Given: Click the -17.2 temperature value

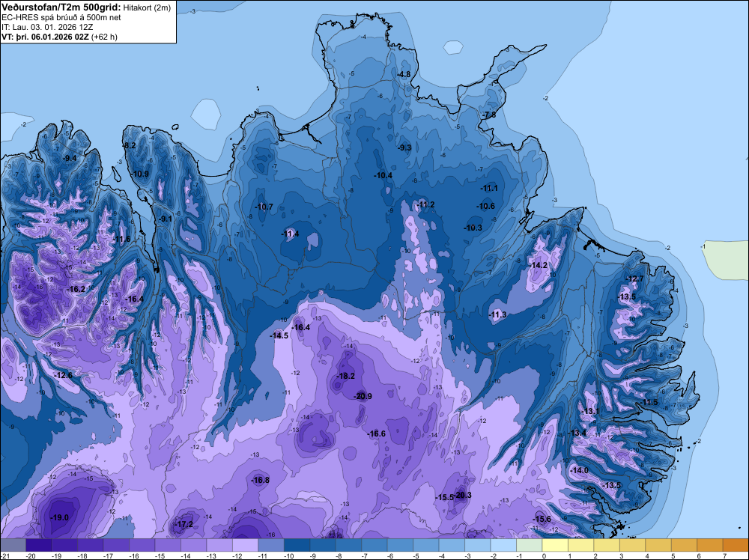Looking at the screenshot, I should tap(184, 524).
